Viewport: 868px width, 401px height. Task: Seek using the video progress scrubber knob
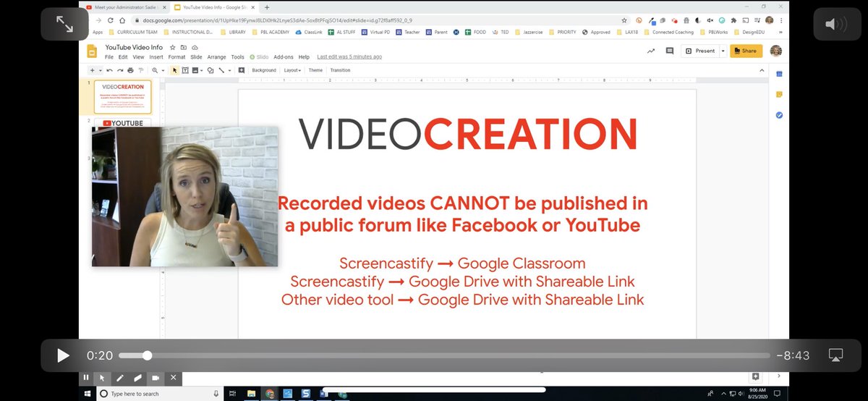click(148, 355)
